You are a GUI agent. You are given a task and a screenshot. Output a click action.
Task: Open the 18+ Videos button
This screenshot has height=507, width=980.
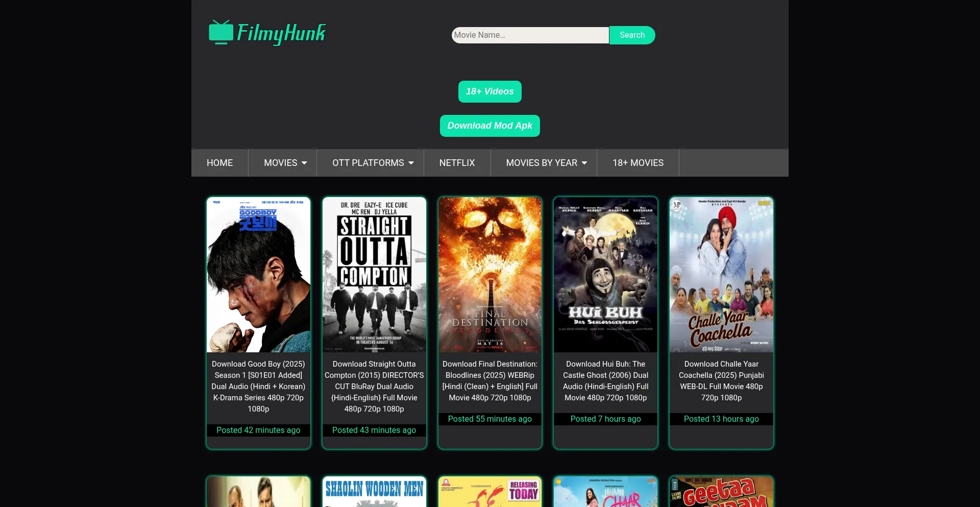click(489, 91)
